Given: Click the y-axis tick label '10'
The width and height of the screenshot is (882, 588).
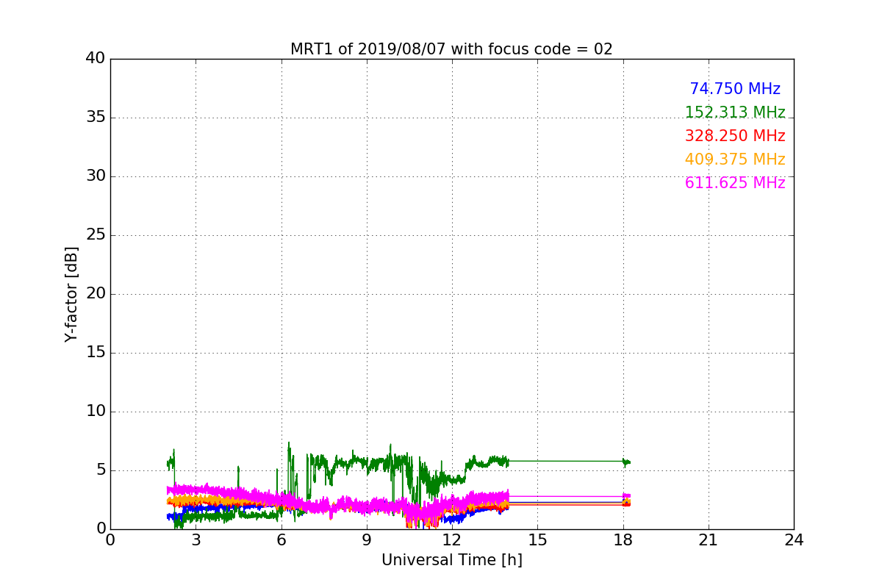Looking at the screenshot, I should pyautogui.click(x=96, y=412).
